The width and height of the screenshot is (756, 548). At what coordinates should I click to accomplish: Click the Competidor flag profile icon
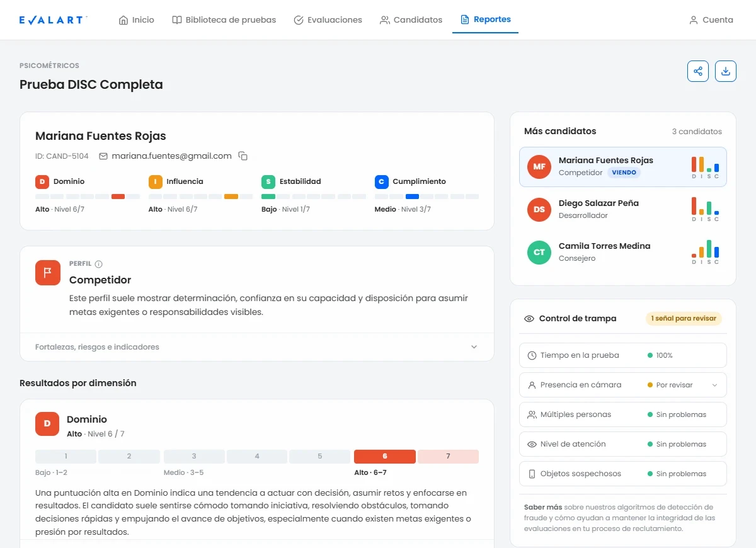pos(48,273)
